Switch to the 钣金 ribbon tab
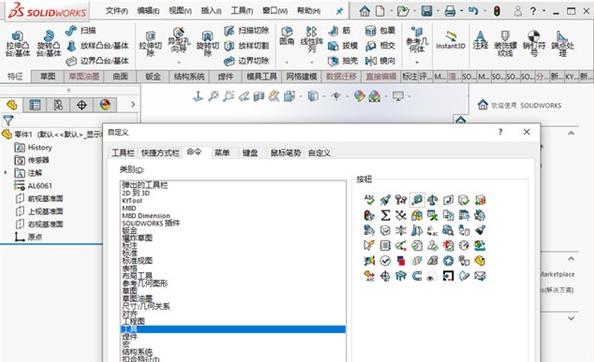The height and width of the screenshot is (362, 594). pos(153,76)
